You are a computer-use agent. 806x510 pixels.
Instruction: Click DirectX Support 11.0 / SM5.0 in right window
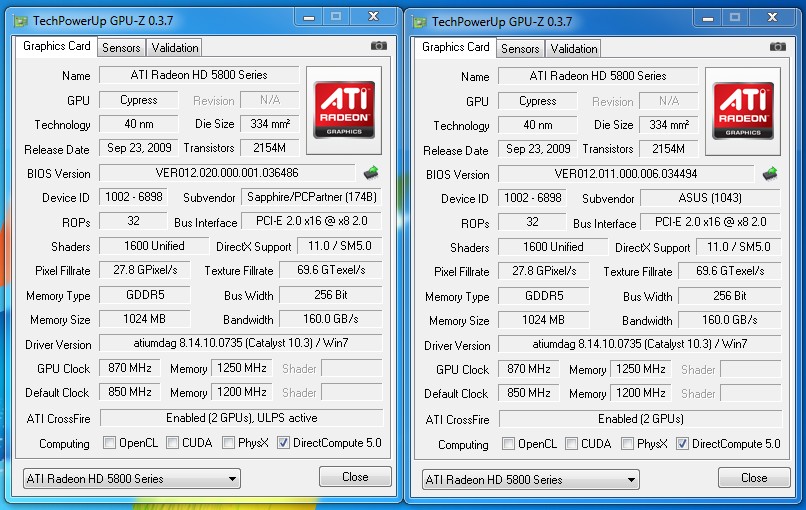click(739, 247)
